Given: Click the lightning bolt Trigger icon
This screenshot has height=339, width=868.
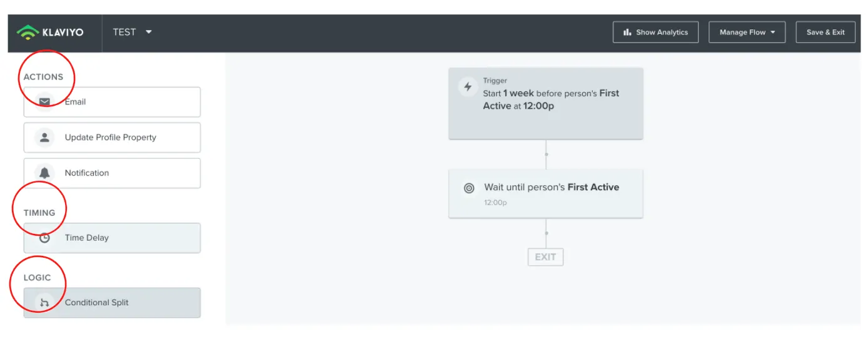Looking at the screenshot, I should (468, 87).
